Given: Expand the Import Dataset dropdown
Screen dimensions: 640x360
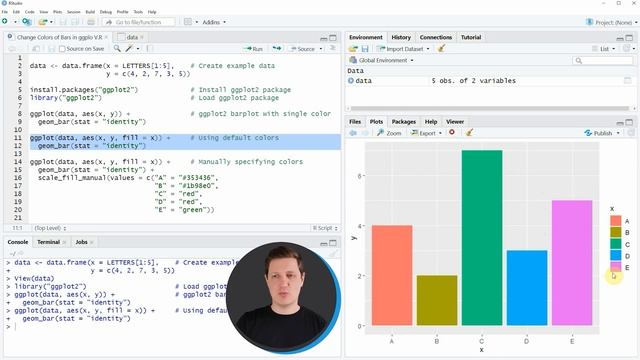Looking at the screenshot, I should [x=428, y=49].
